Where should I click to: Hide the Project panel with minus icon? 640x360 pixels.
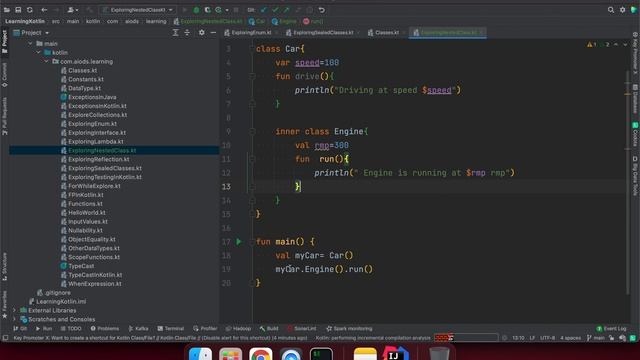[213, 33]
